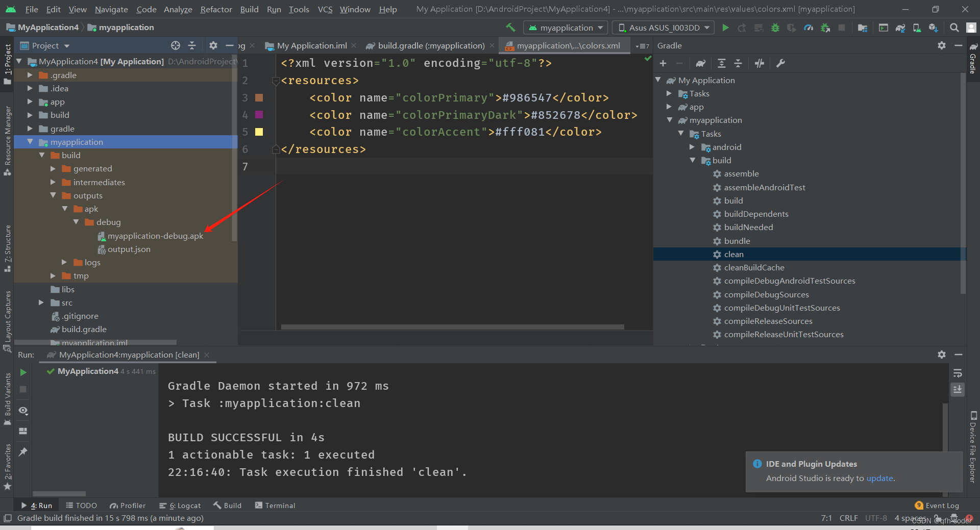Show hidden editor tabs dropdown
980x530 pixels.
tap(642, 46)
